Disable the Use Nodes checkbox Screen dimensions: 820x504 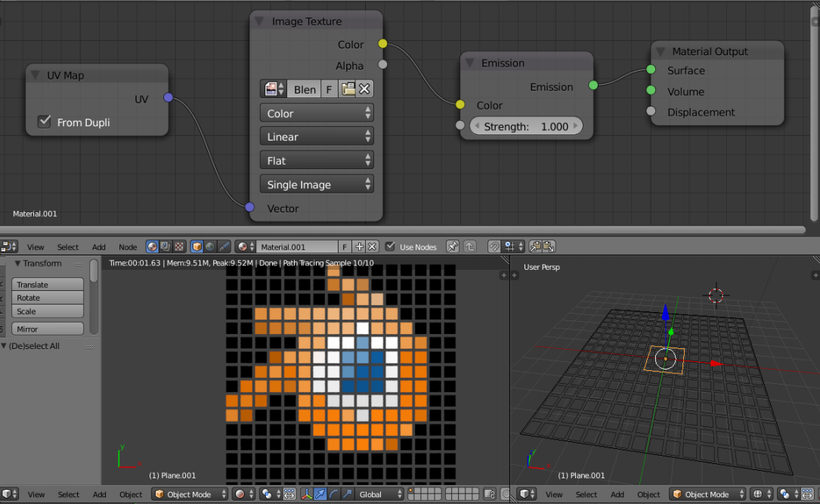point(390,246)
